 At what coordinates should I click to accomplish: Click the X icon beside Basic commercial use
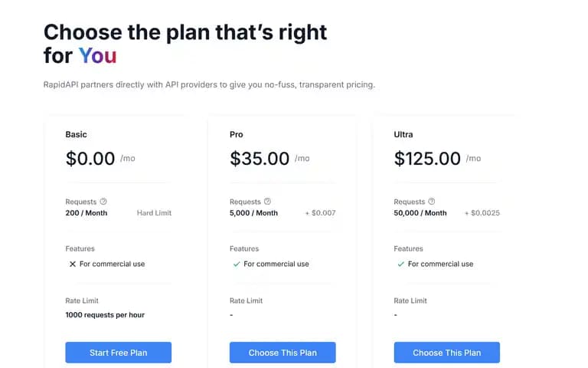[73, 264]
